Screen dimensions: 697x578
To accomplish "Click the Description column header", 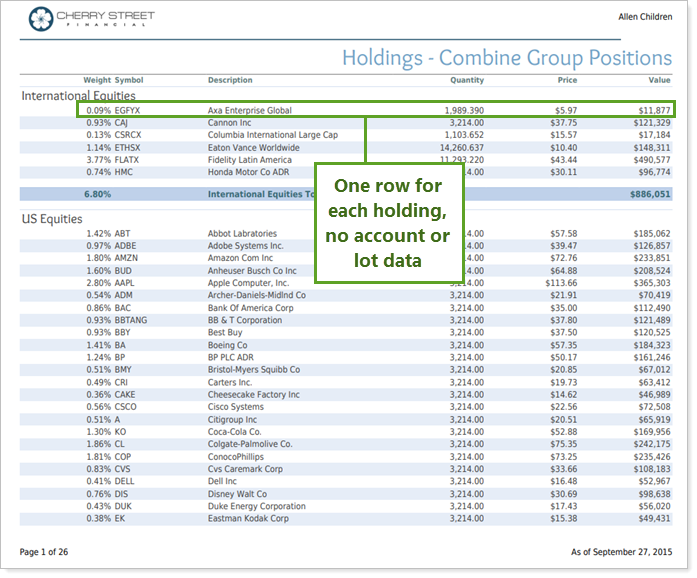I will [230, 80].
